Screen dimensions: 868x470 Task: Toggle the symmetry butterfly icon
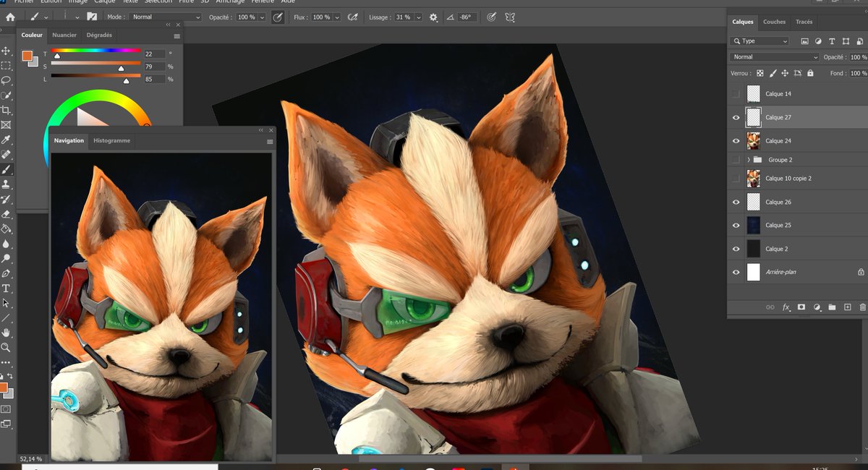pyautogui.click(x=510, y=17)
